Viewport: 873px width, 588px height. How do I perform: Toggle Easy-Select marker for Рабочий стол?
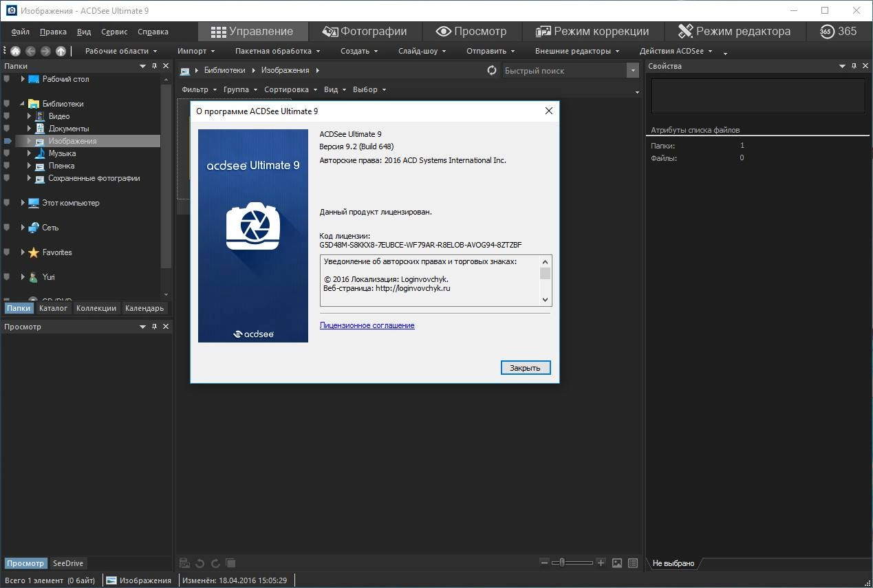(8, 79)
